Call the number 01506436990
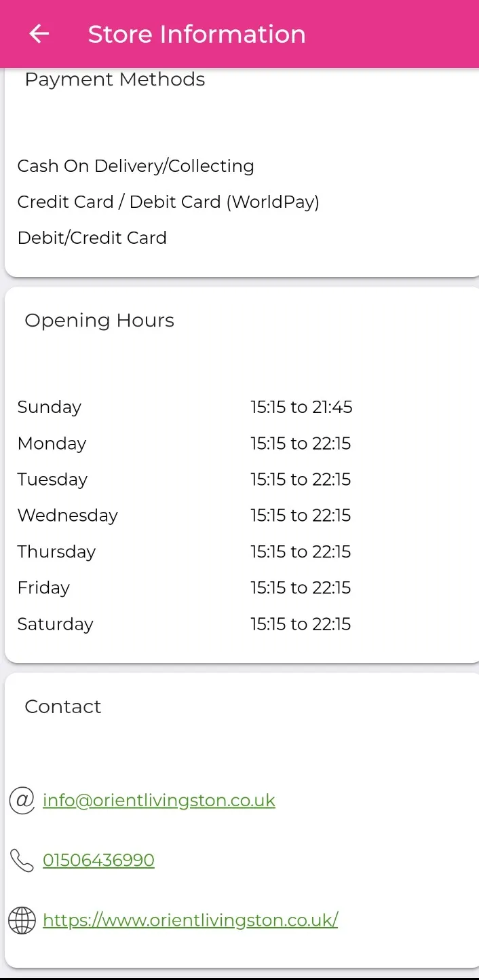This screenshot has height=980, width=479. tap(98, 860)
